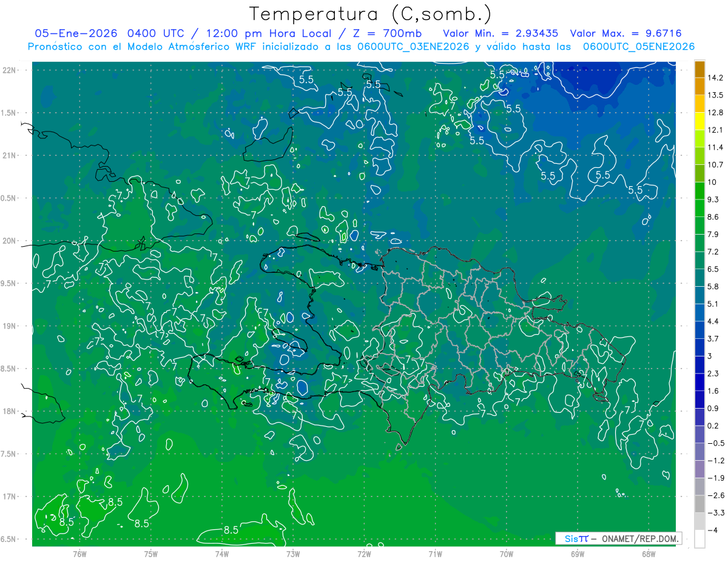Click the '05-Ene-2026' date text

[75, 33]
